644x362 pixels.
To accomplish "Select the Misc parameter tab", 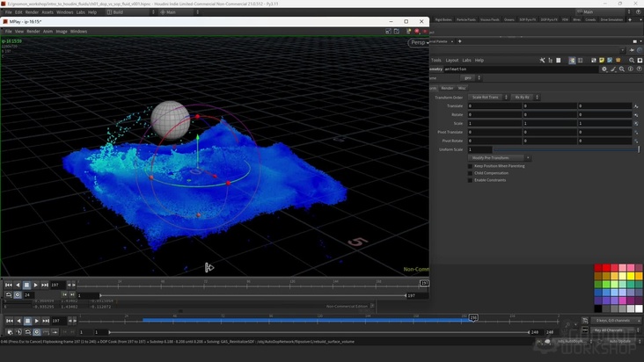I will pyautogui.click(x=462, y=88).
